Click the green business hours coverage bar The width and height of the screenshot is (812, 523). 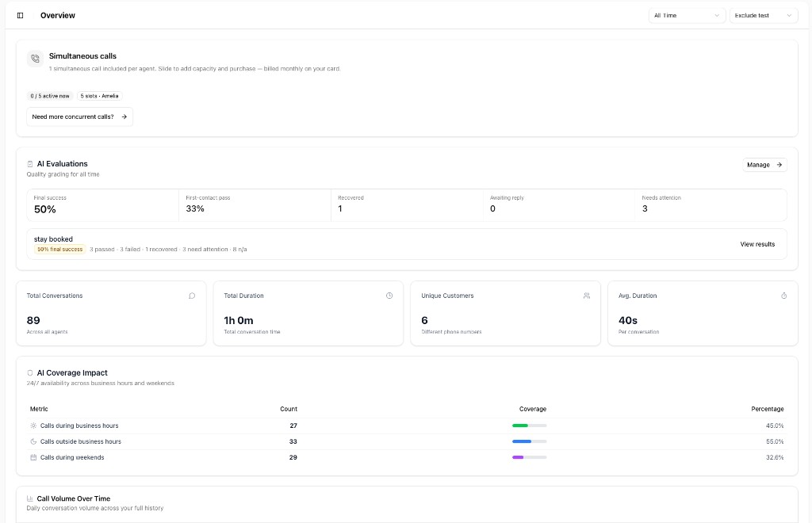click(529, 426)
